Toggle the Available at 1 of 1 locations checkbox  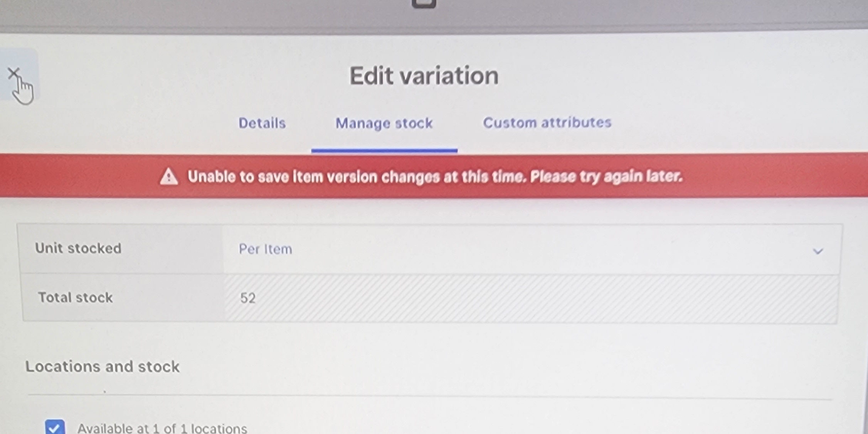coord(54,427)
